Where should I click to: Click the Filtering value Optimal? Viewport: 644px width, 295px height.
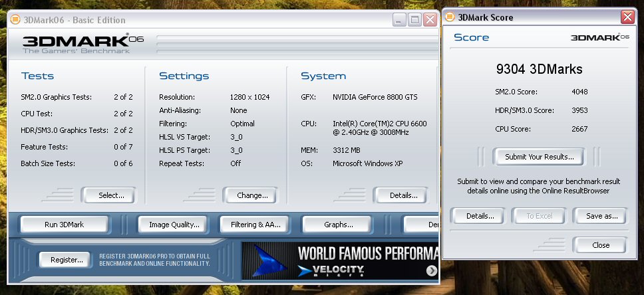(242, 124)
